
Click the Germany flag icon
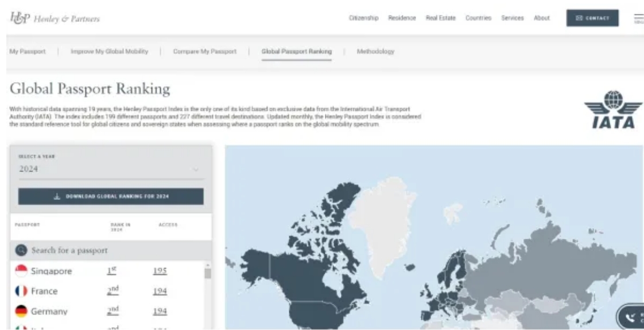tap(21, 311)
